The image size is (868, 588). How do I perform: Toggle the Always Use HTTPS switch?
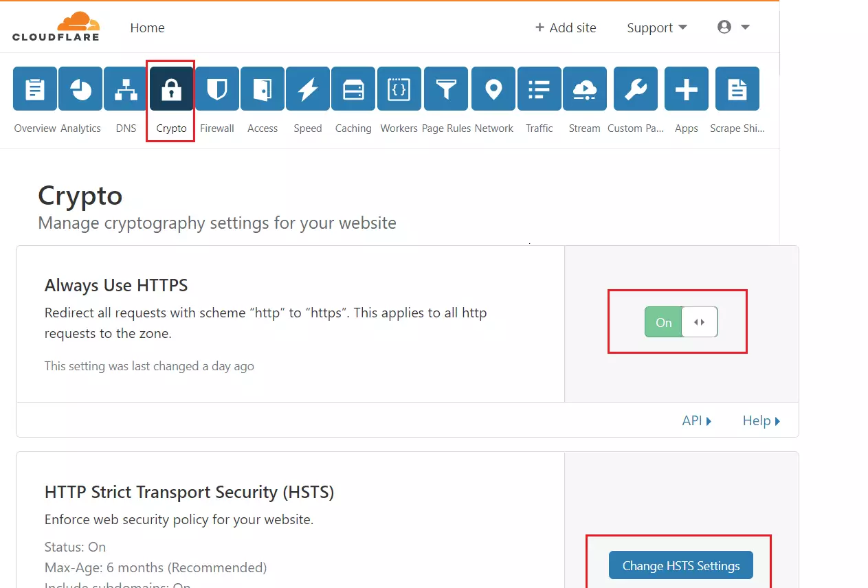[x=681, y=322]
